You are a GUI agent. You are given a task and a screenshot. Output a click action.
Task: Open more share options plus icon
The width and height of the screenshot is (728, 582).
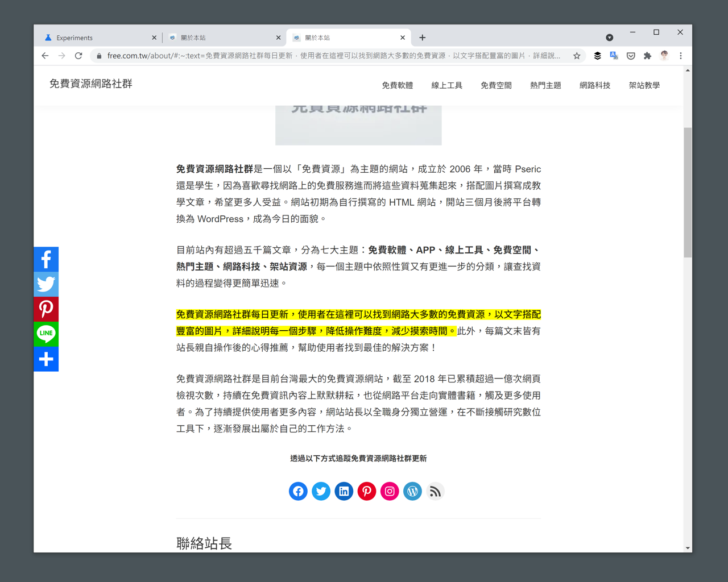click(46, 359)
